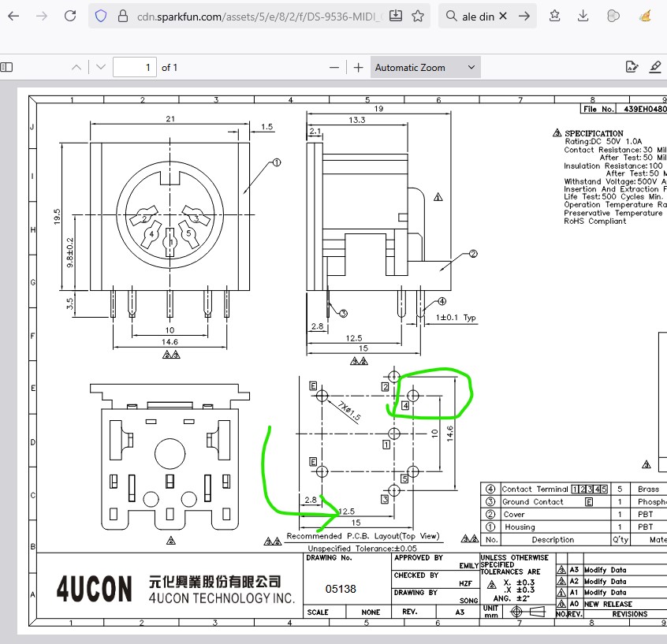Viewport: 667px width, 644px height.
Task: Submit search with the arrow button
Action: [x=524, y=16]
